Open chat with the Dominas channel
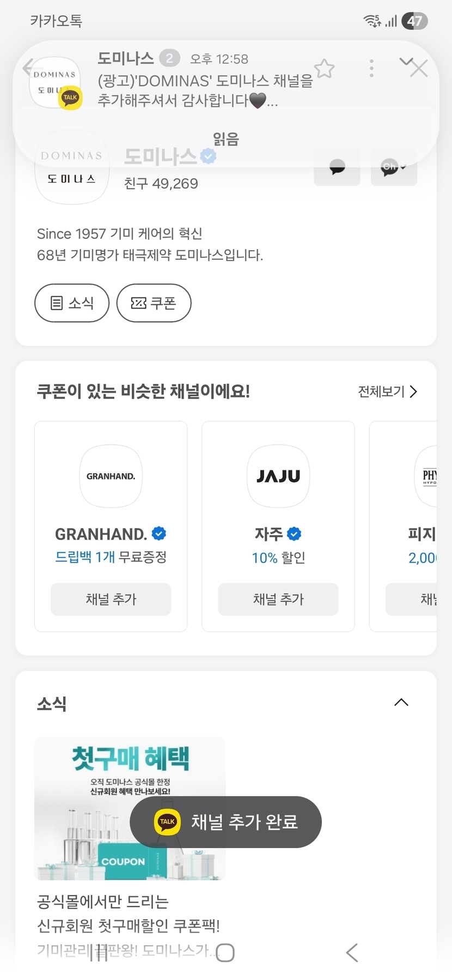The width and height of the screenshot is (452, 980). 337,167
